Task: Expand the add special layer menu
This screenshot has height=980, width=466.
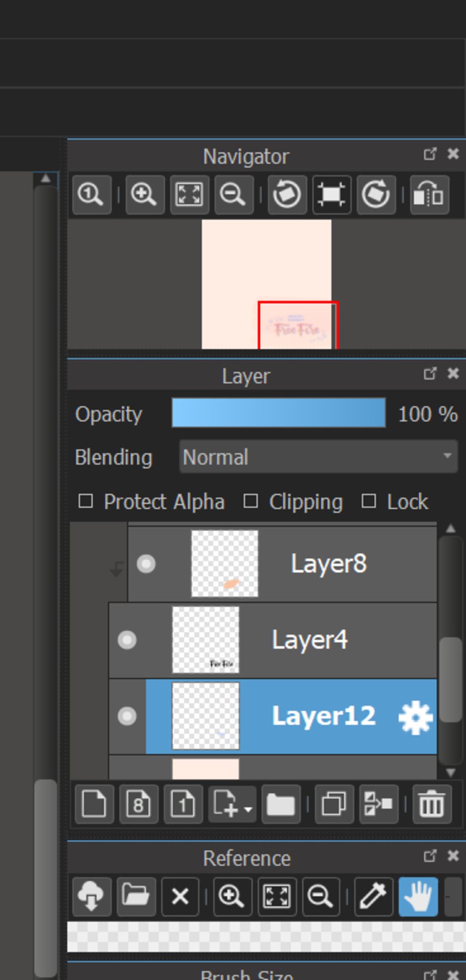Action: coord(232,804)
